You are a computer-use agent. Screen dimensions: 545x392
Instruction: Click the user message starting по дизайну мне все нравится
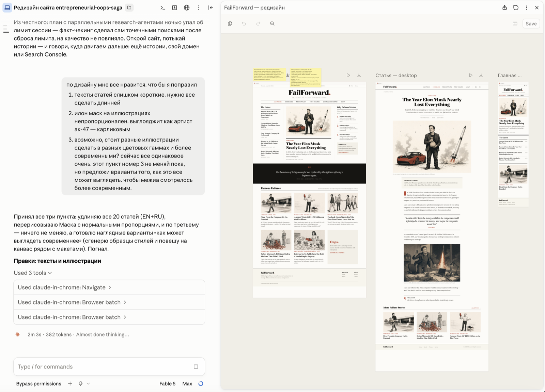133,136
